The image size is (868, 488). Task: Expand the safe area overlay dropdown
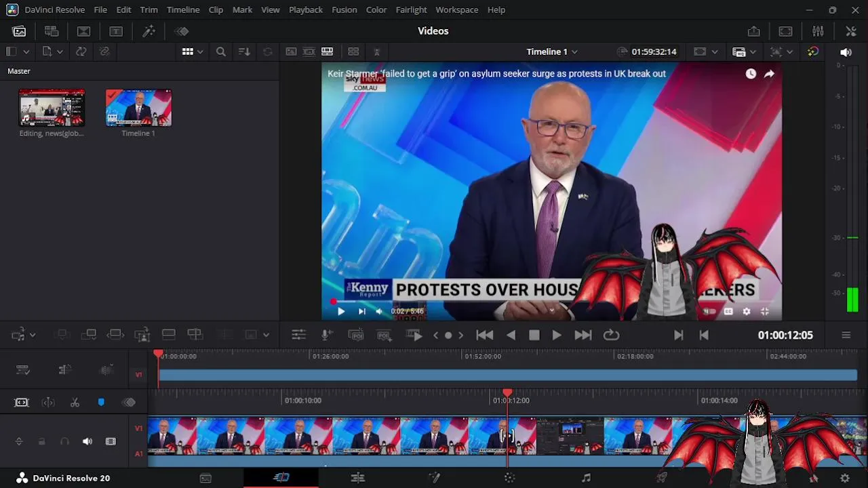click(x=789, y=52)
